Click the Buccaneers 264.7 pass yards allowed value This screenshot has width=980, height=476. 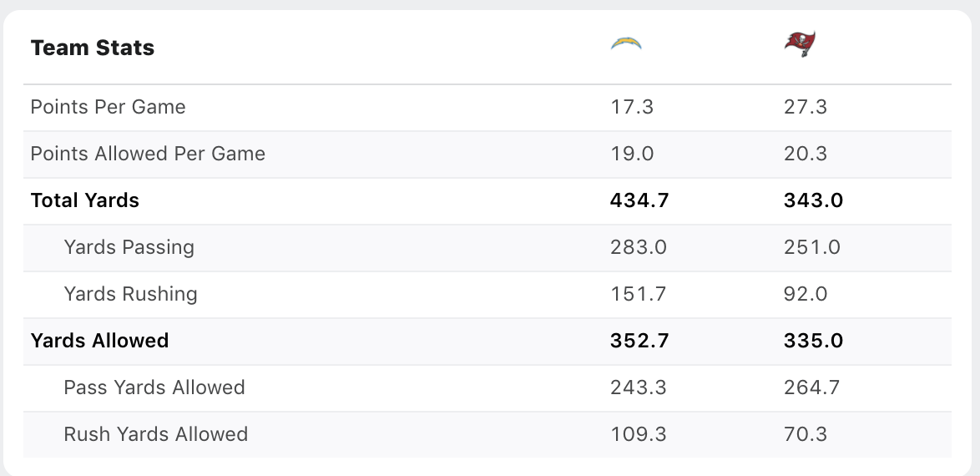[x=812, y=387]
